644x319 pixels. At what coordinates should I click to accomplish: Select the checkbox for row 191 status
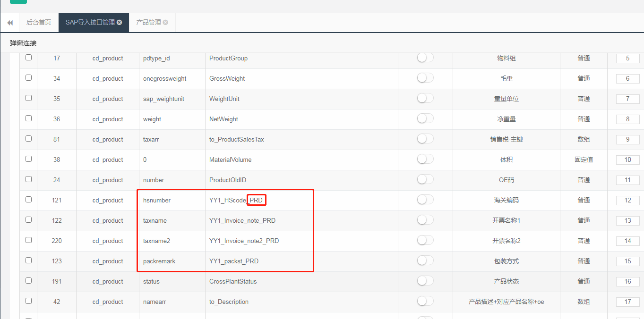(x=28, y=281)
